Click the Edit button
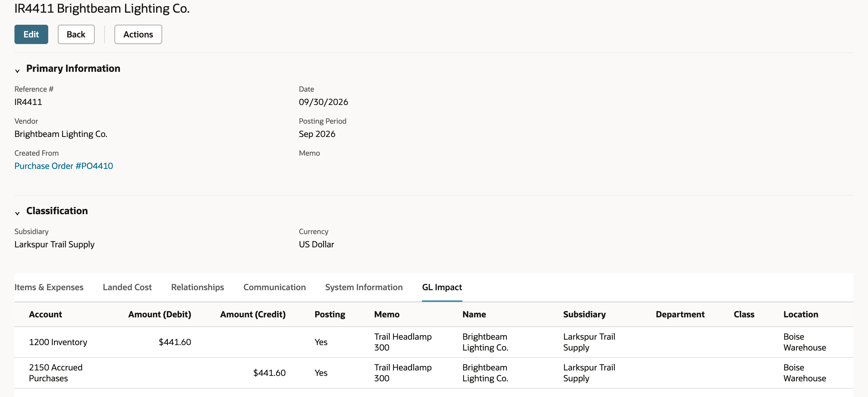 [x=31, y=34]
